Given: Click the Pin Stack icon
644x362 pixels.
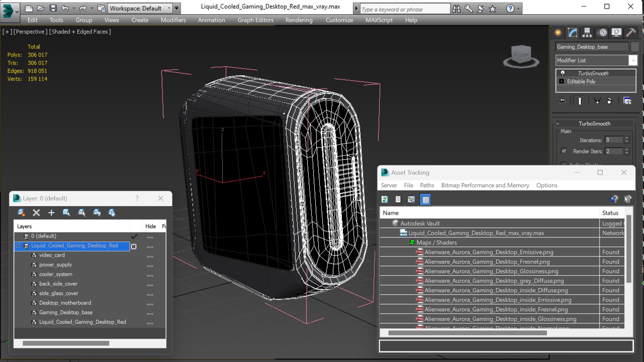Looking at the screenshot, I should pyautogui.click(x=561, y=101).
